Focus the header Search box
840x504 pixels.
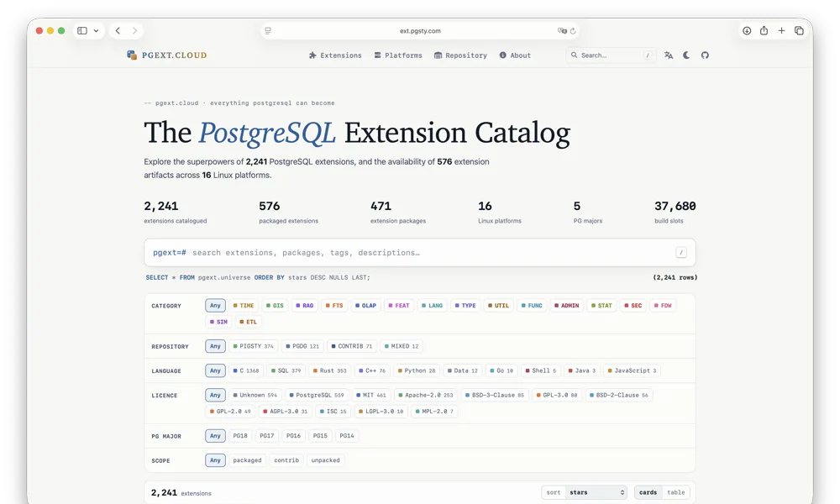click(x=611, y=55)
